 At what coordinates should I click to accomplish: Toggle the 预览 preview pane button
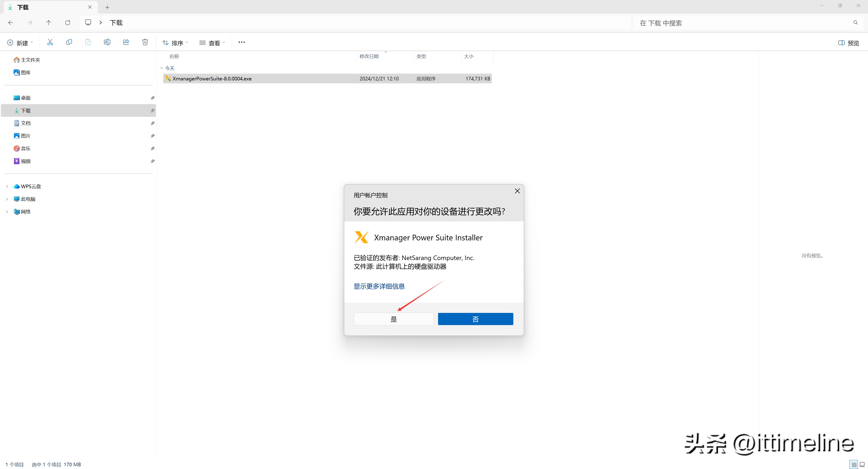pyautogui.click(x=849, y=43)
